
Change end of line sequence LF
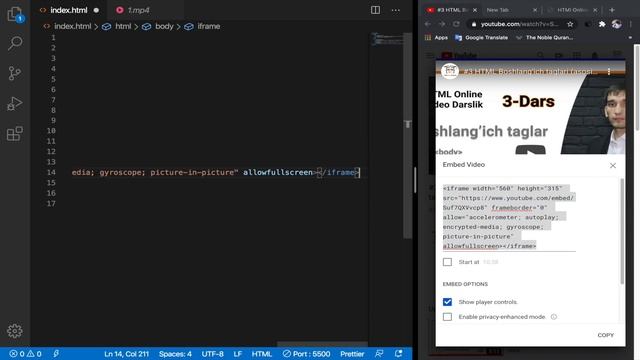tap(238, 354)
